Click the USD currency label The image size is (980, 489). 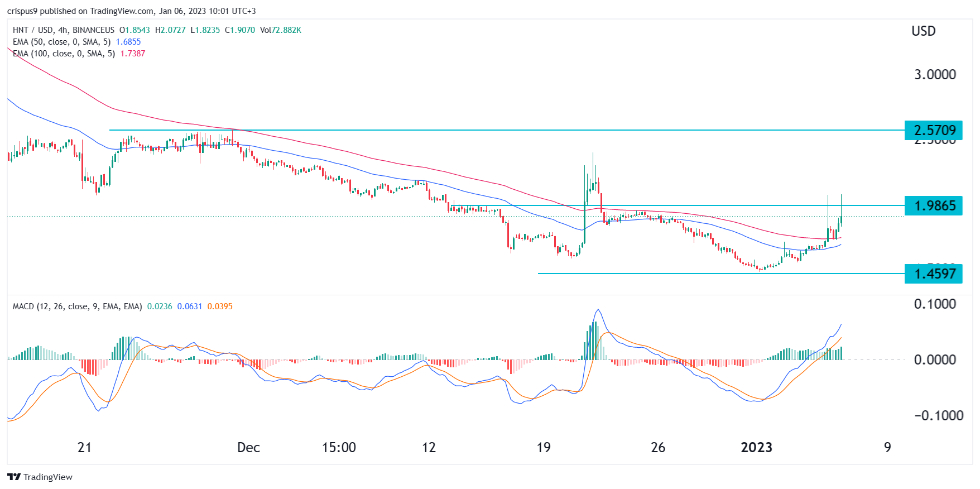coord(924,31)
